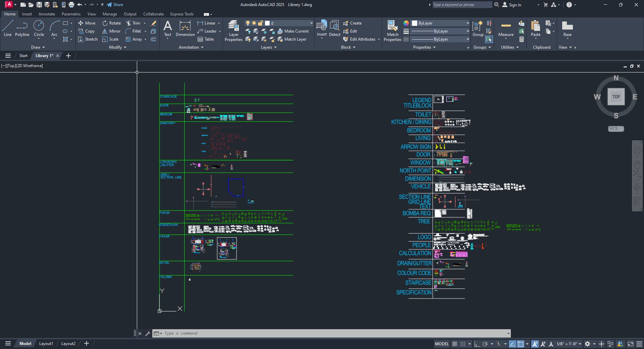Viewport: 644px width, 349px height.
Task: Open the Layout1 tab
Action: coord(46,343)
